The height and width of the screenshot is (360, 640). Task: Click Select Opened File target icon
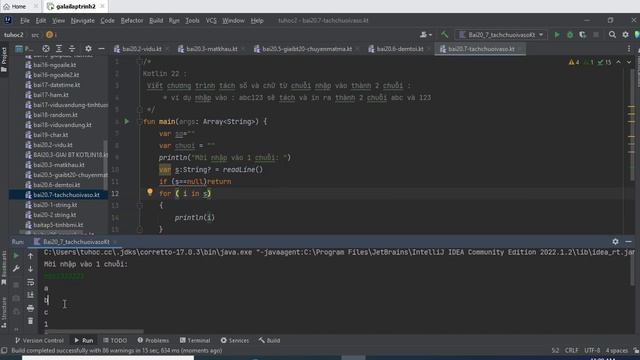pos(46,49)
